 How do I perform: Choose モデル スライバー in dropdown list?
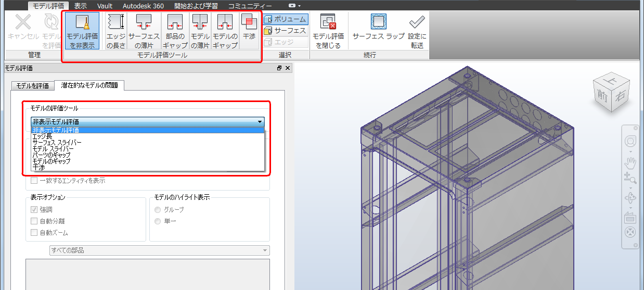148,149
